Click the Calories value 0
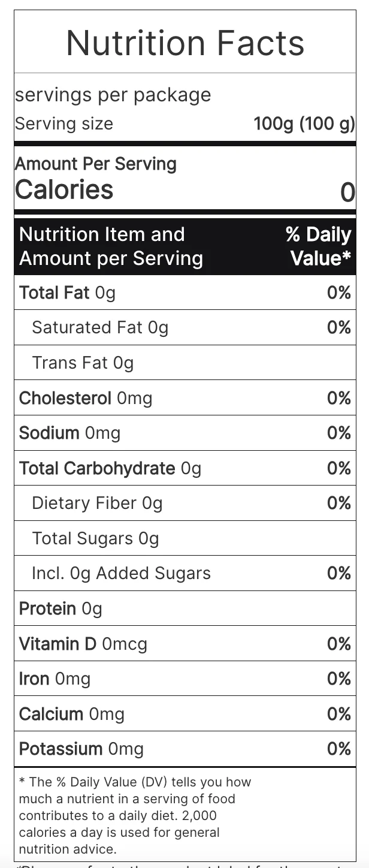The width and height of the screenshot is (369, 868). (348, 192)
